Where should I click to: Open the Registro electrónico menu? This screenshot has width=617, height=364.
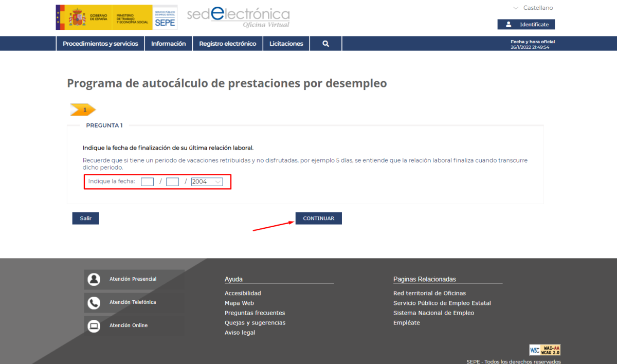pyautogui.click(x=228, y=44)
